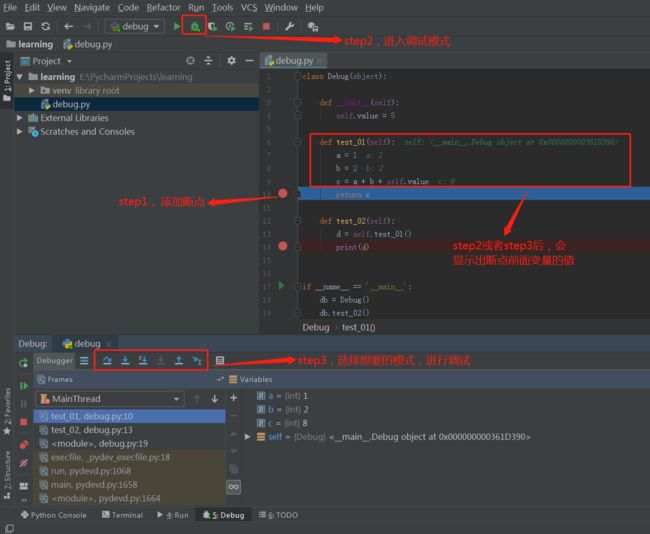Image resolution: width=650 pixels, height=534 pixels.
Task: Click the Save All toolbar icon
Action: click(28, 27)
